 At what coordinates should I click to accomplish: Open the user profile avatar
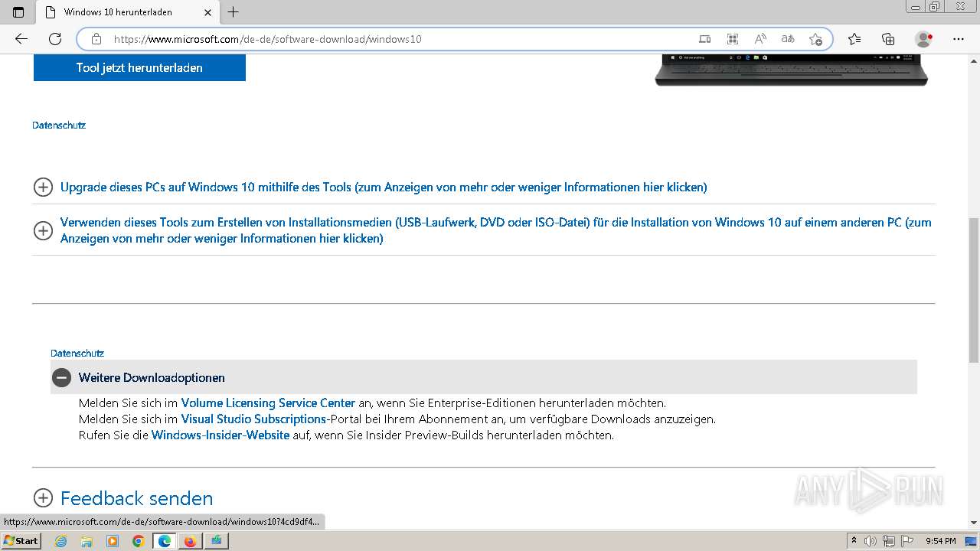pos(924,39)
